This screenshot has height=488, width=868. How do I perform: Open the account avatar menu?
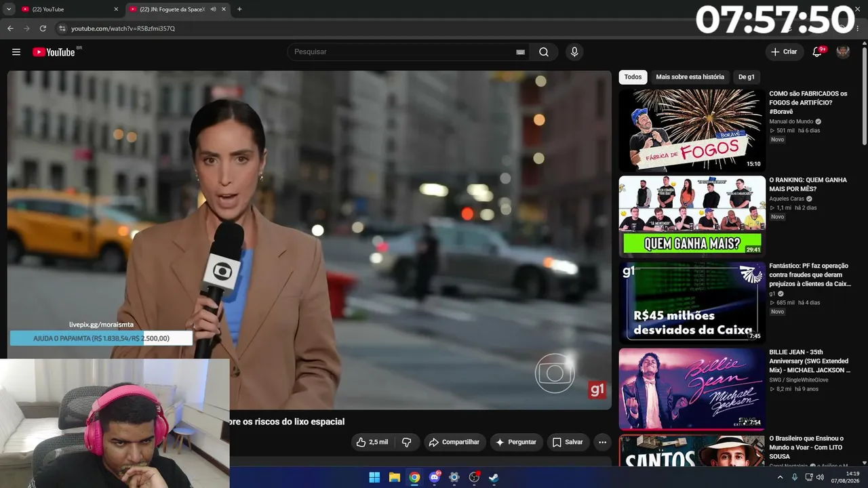[843, 52]
